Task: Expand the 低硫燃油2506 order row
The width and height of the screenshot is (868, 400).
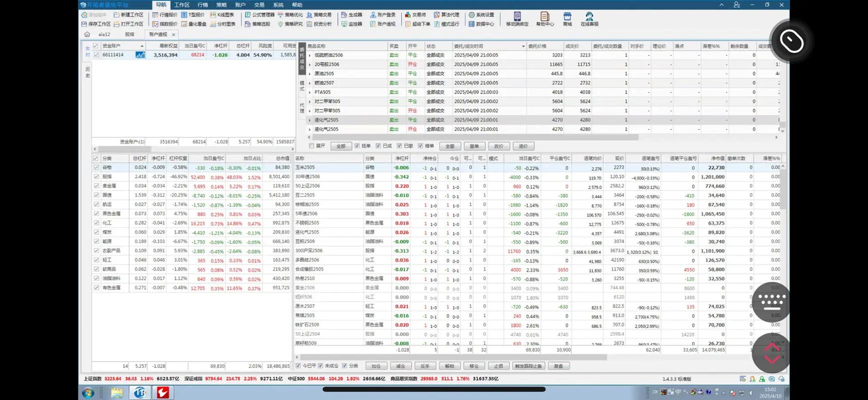Action: pos(310,55)
